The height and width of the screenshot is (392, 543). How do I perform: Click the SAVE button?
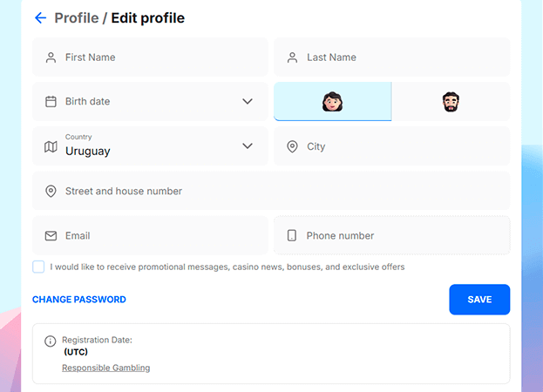point(479,300)
